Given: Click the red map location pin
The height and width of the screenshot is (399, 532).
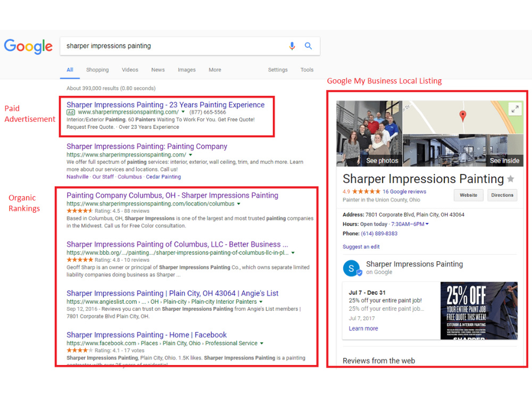Looking at the screenshot, I should point(462,116).
